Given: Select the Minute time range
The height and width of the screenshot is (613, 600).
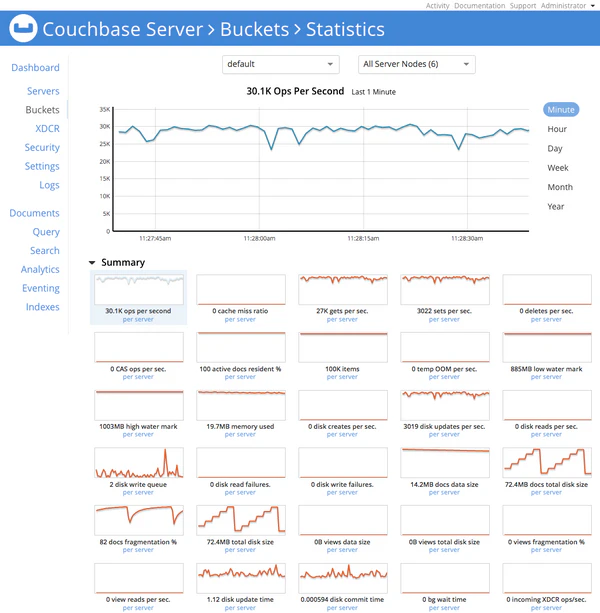Looking at the screenshot, I should [x=561, y=110].
